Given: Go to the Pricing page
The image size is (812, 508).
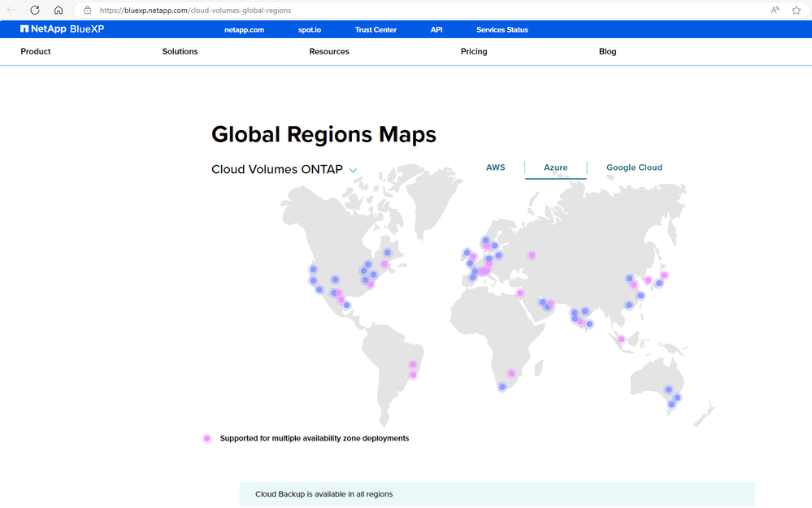Looking at the screenshot, I should tap(474, 51).
